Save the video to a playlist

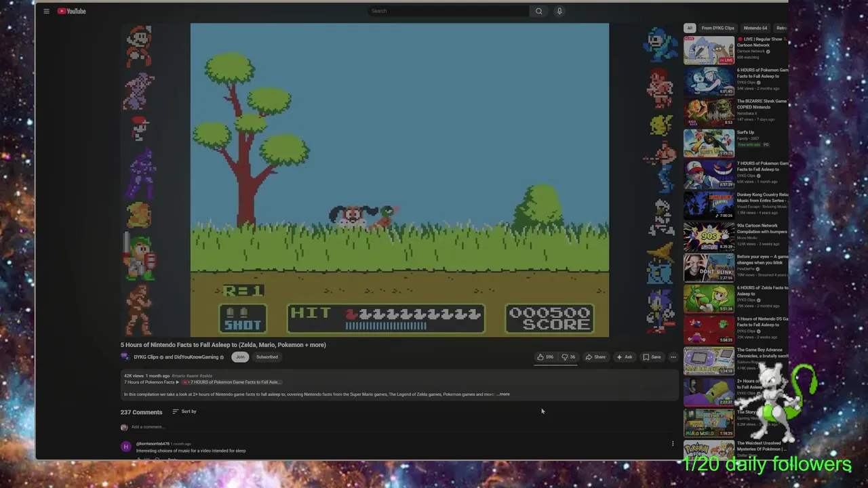pyautogui.click(x=652, y=357)
